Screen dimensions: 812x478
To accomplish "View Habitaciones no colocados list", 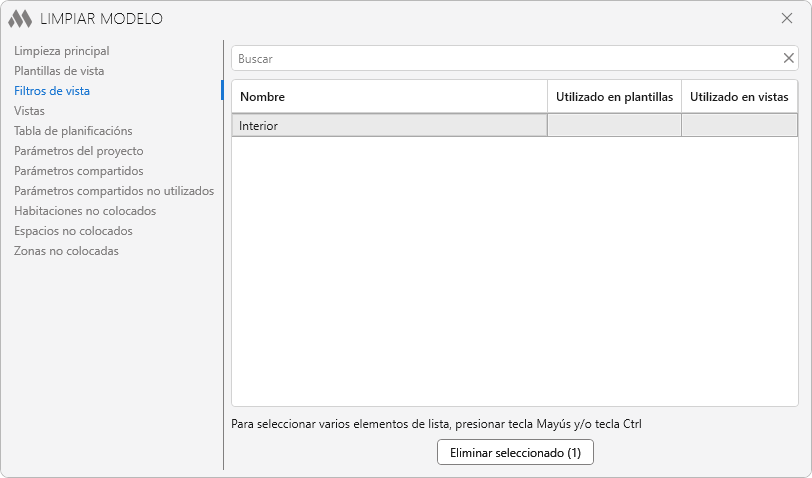I will click(x=85, y=211).
